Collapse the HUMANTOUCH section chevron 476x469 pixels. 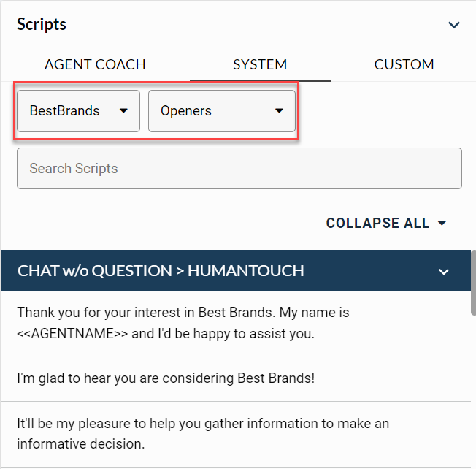tap(444, 272)
